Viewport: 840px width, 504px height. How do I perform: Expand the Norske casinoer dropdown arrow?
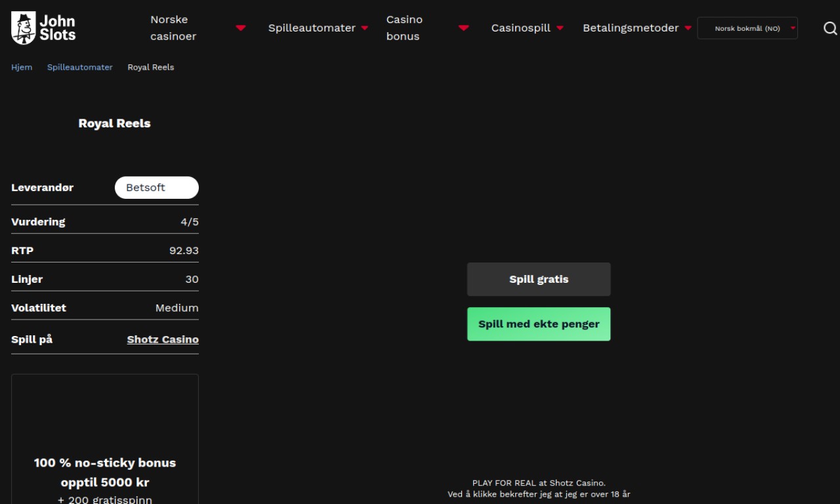(241, 28)
